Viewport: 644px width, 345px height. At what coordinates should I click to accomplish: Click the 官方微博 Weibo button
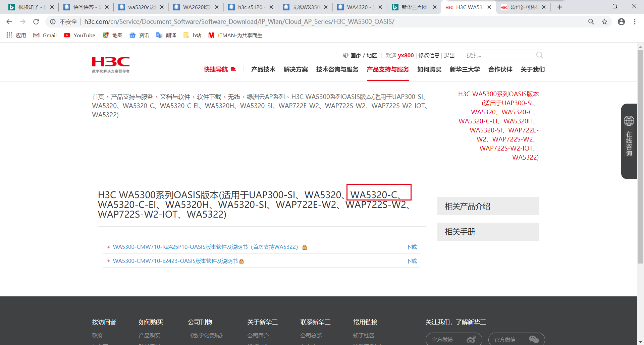coord(454,339)
